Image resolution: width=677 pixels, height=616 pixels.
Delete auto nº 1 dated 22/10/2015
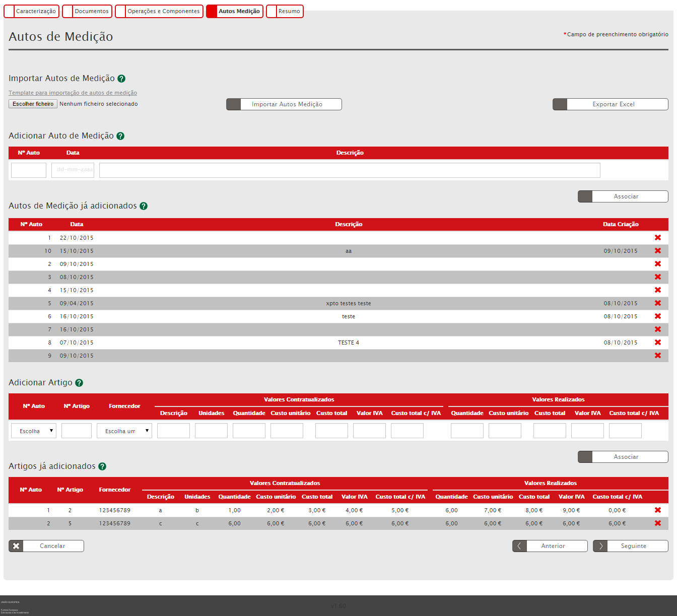(658, 238)
